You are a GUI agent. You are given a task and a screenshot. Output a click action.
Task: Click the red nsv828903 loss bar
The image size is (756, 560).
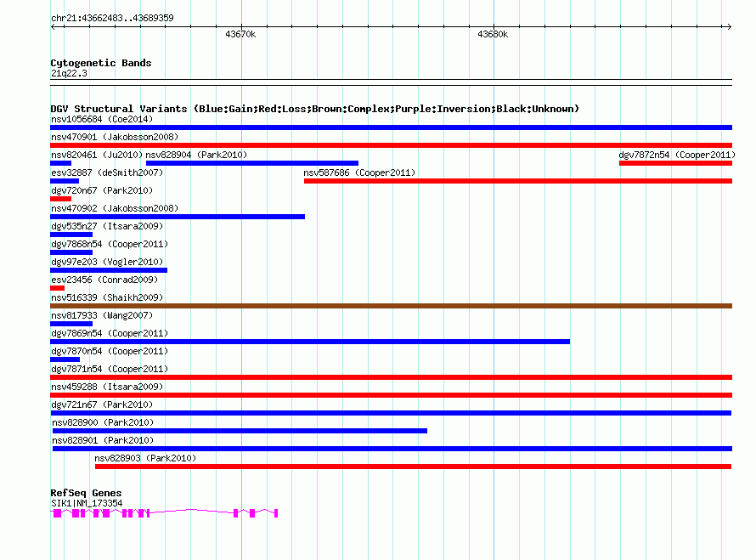coord(413,467)
